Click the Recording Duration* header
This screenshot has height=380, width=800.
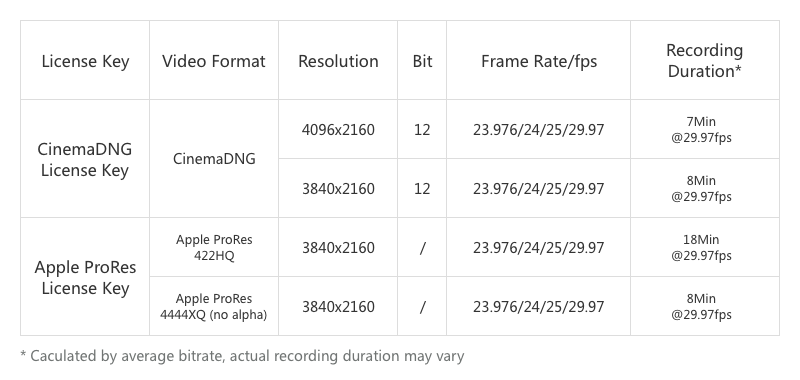[x=705, y=61]
